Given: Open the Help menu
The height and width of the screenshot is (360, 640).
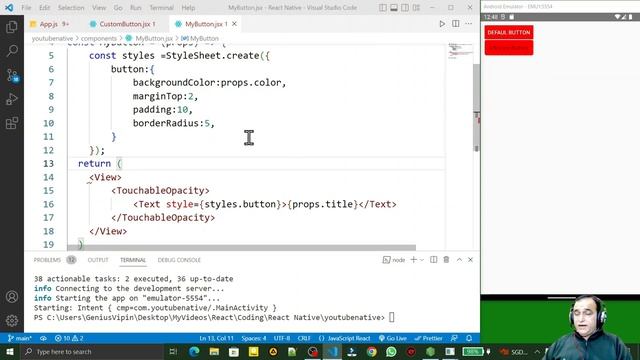Looking at the screenshot, I should click(x=188, y=8).
